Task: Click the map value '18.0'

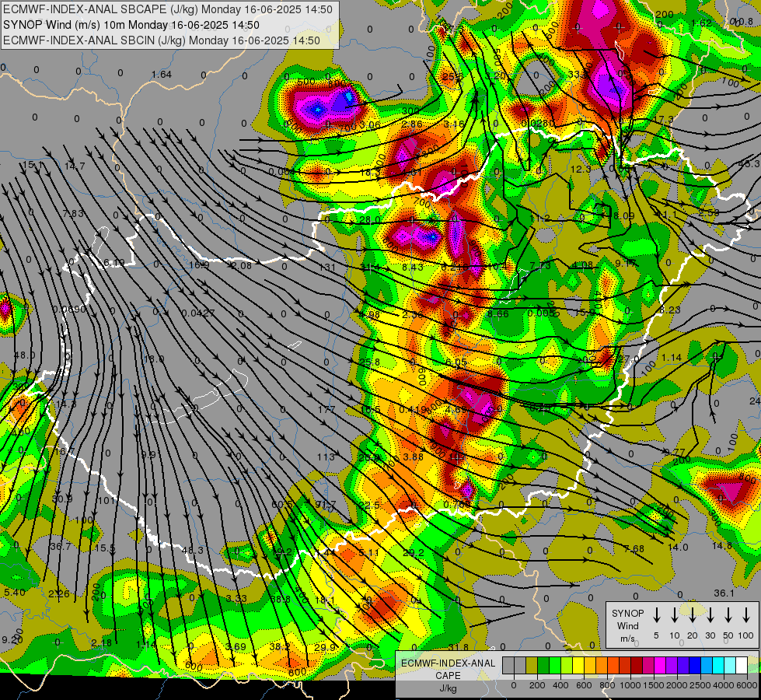Action: (x=154, y=359)
